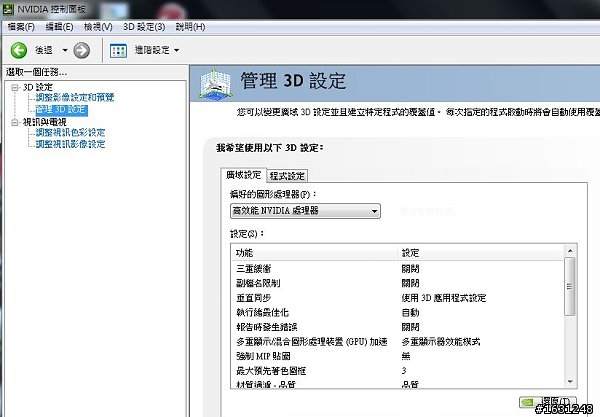
Task: Click the 最大預先著色圖框 setting row
Action: click(398, 370)
